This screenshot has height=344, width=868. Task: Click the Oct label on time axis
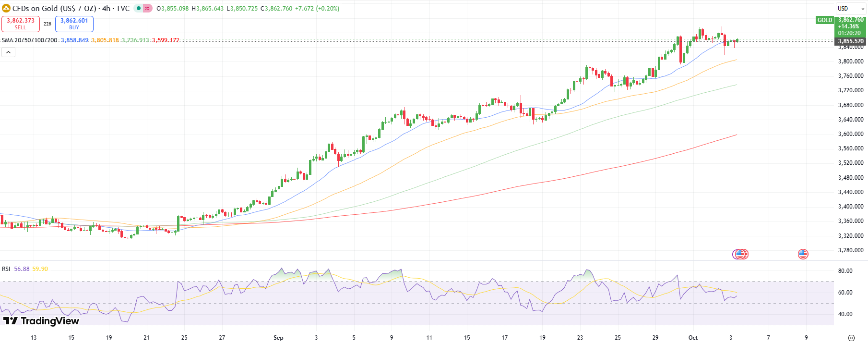pos(693,338)
